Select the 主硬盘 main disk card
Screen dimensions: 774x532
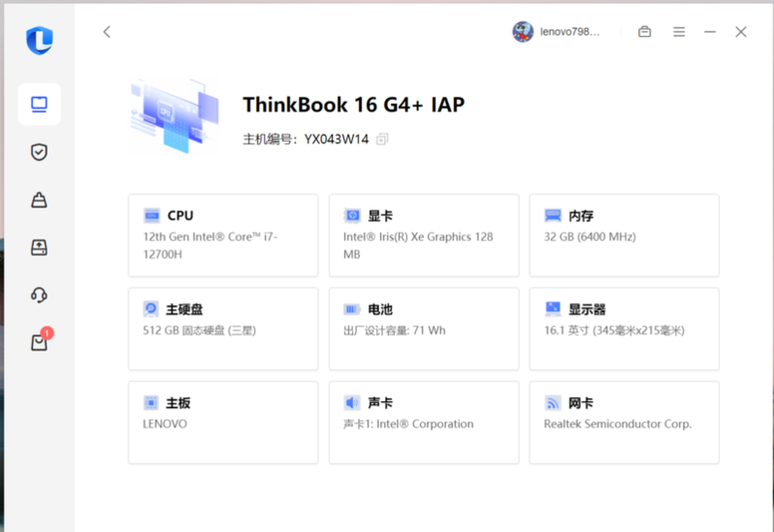(223, 329)
